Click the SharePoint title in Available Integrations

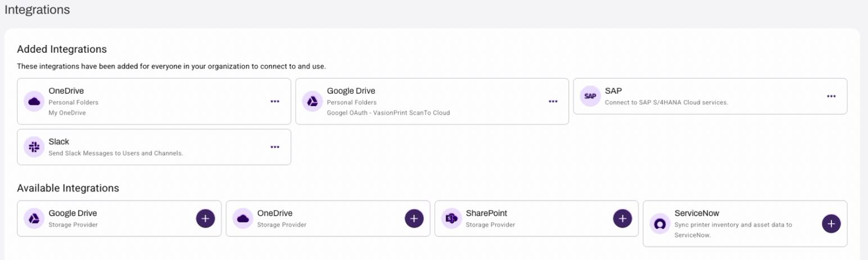[486, 213]
